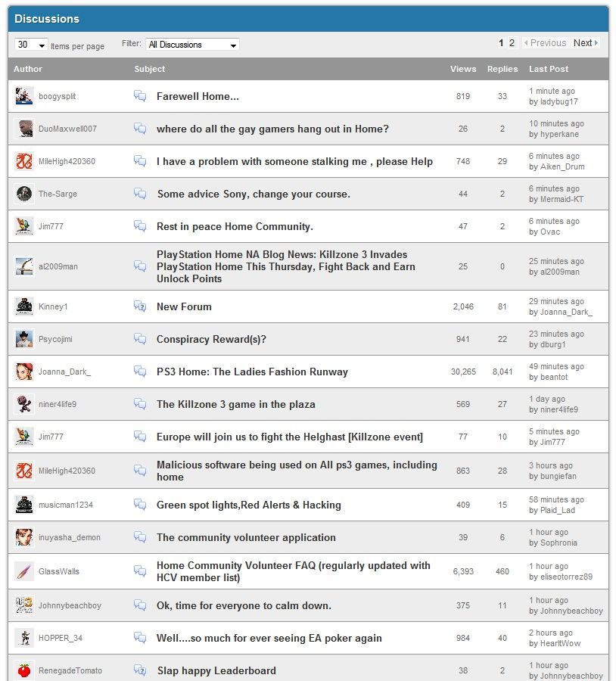Click question thread icon beside Slap happy Leaderboard
This screenshot has width=616, height=681.
[x=140, y=670]
